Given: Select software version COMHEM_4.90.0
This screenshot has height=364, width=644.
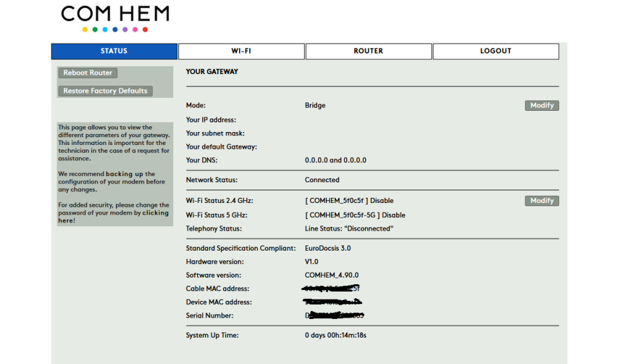Looking at the screenshot, I should pos(332,275).
